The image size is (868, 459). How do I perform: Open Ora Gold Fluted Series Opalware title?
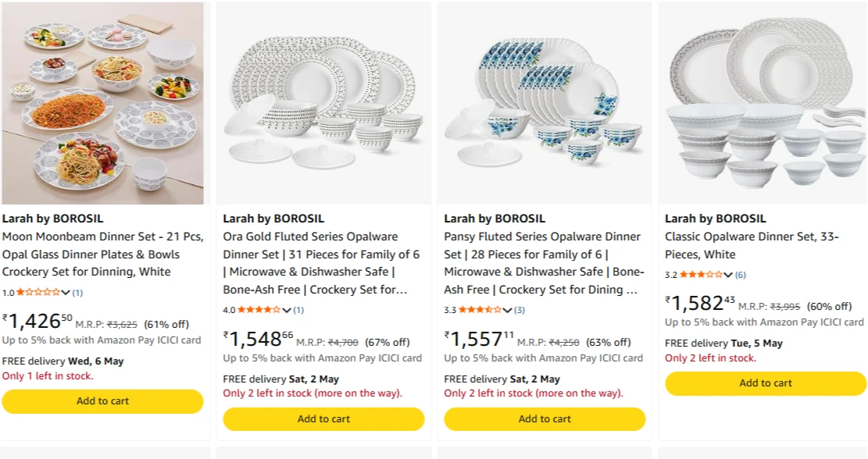pyautogui.click(x=321, y=263)
